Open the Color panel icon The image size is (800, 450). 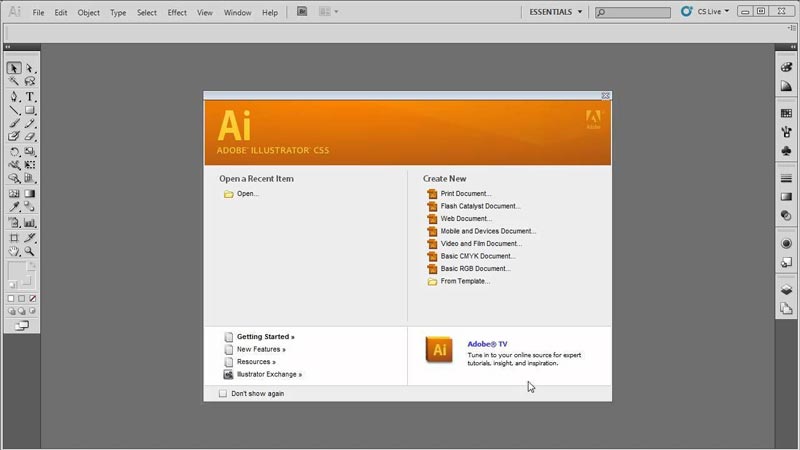(x=786, y=67)
